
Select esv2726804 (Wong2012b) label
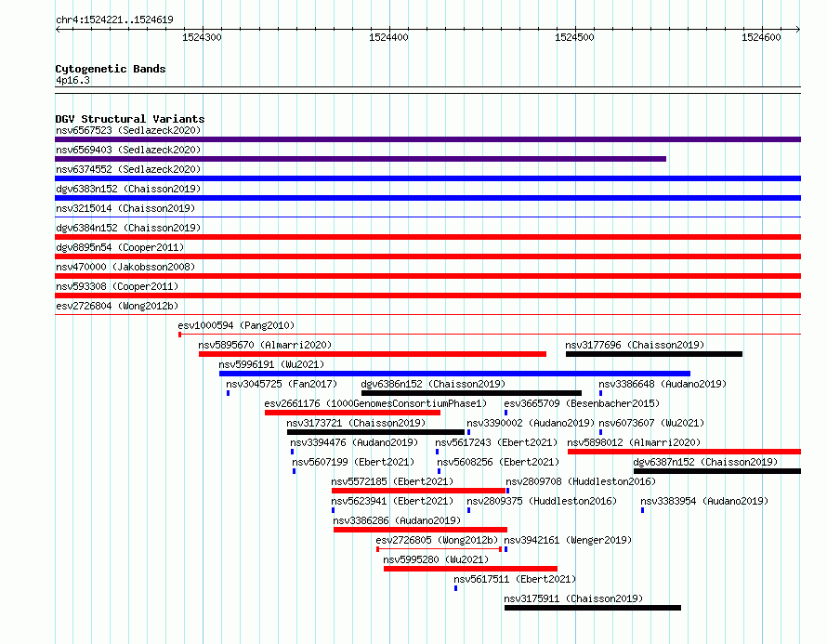(x=117, y=306)
